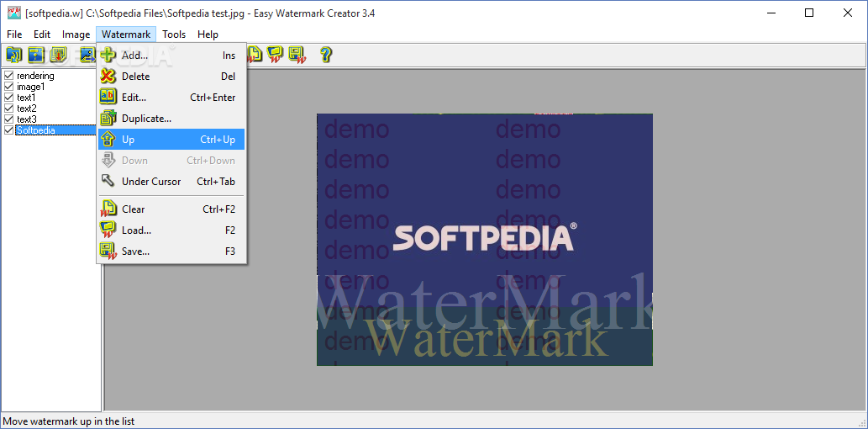
Task: Click the yellow WaterMark text in preview
Action: (486, 339)
